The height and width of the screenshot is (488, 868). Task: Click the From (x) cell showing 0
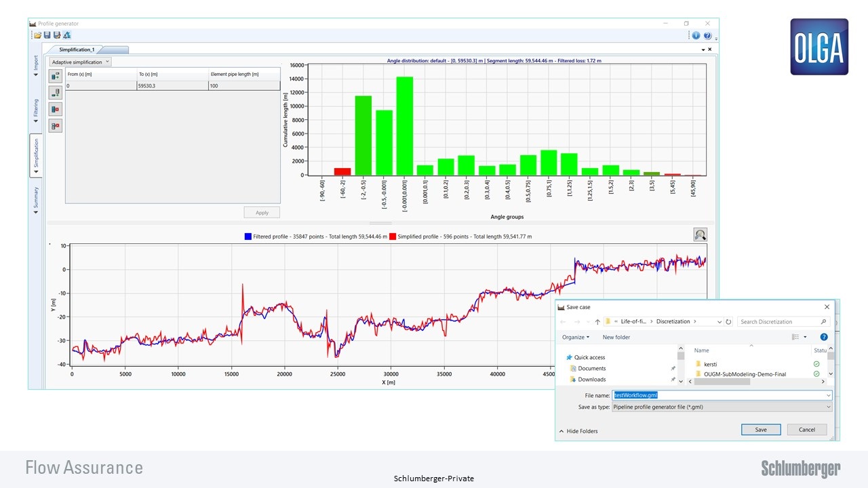[x=101, y=86]
